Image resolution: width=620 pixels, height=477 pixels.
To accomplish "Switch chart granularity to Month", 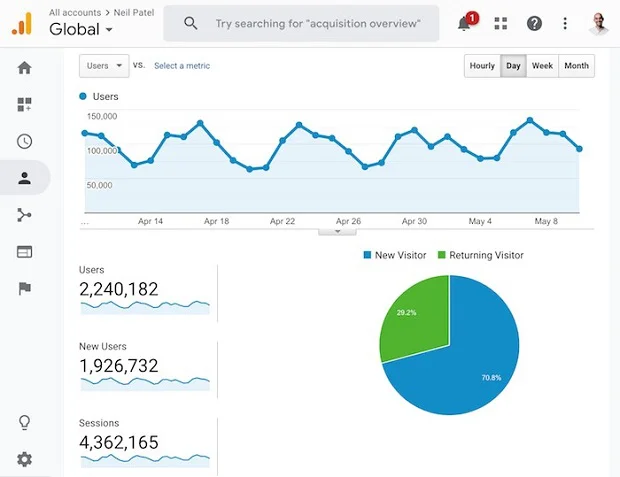I will pyautogui.click(x=576, y=66).
